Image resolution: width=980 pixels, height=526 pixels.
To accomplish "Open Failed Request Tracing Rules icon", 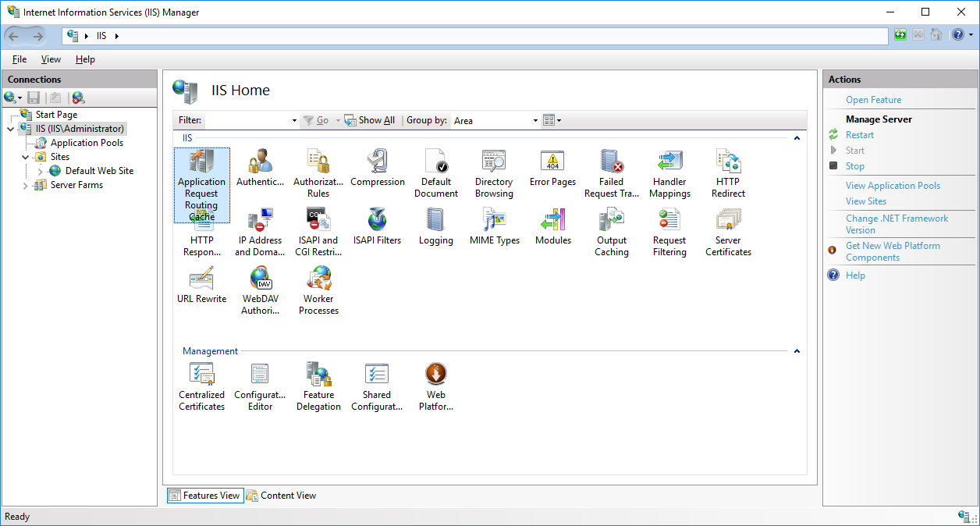I will [x=612, y=173].
